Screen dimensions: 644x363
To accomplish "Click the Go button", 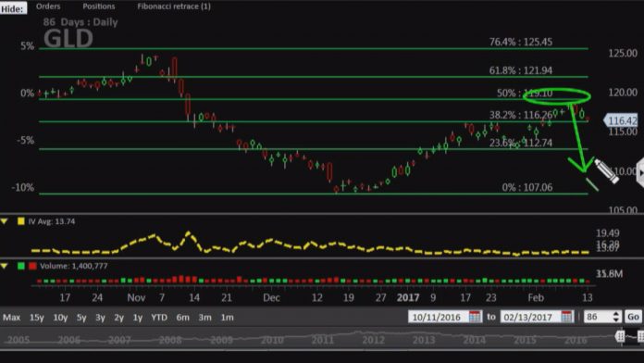I will click(x=633, y=317).
